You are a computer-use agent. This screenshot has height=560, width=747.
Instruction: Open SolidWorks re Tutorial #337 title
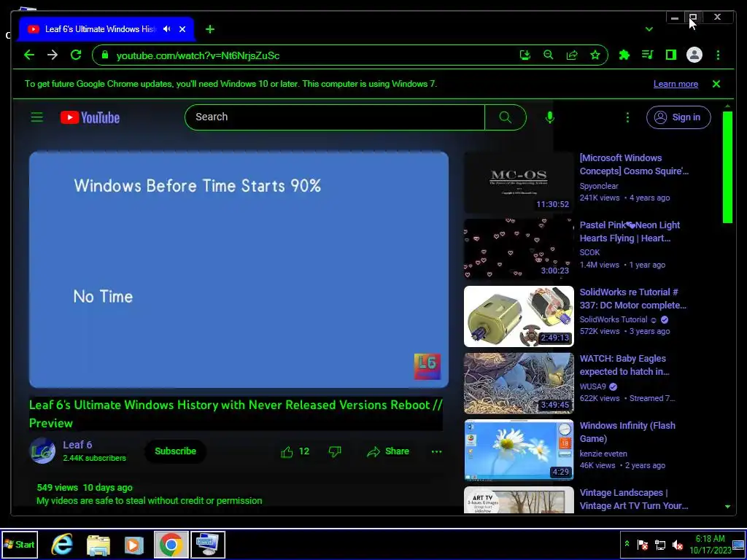point(632,298)
